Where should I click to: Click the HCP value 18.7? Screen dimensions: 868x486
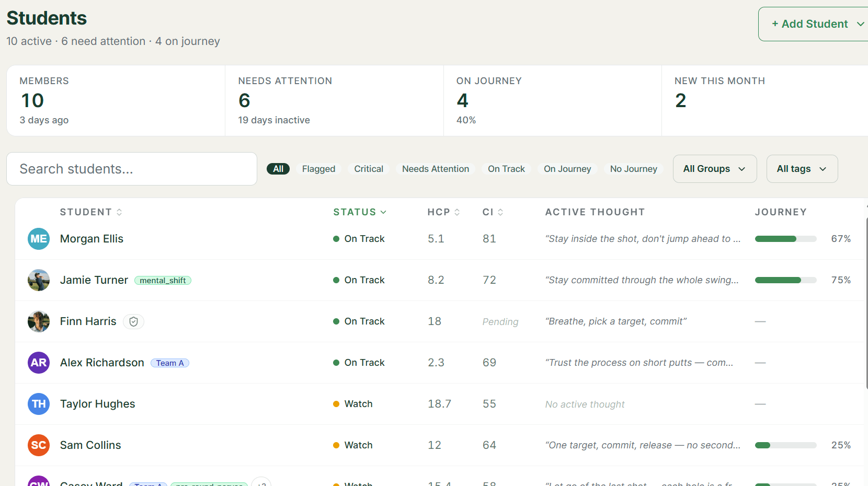pos(439,404)
